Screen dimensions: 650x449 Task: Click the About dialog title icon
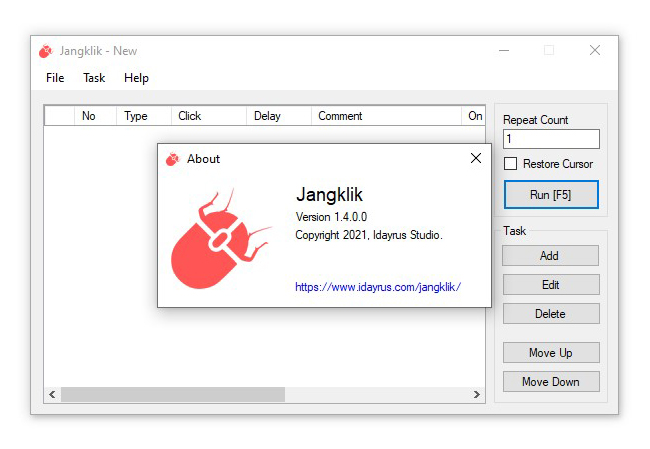[173, 159]
